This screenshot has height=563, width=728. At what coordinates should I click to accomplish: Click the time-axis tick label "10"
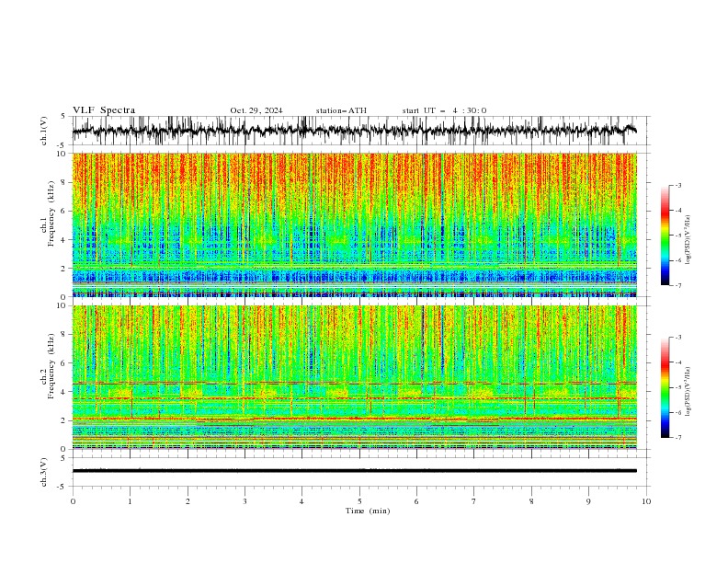click(x=646, y=501)
